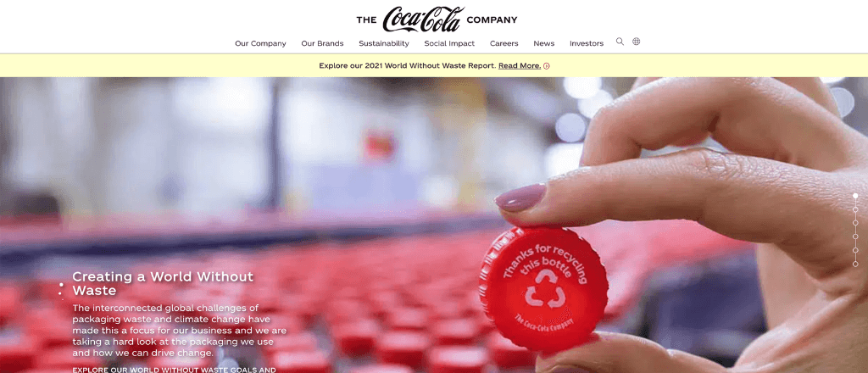
Task: Select the first filled slide indicator dot
Action: 855,196
